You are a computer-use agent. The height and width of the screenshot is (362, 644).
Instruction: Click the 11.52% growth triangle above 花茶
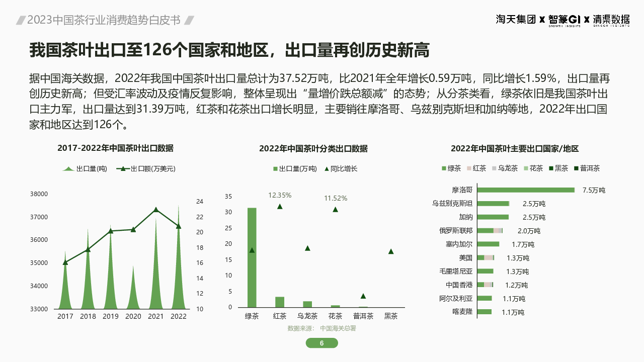[335, 209]
